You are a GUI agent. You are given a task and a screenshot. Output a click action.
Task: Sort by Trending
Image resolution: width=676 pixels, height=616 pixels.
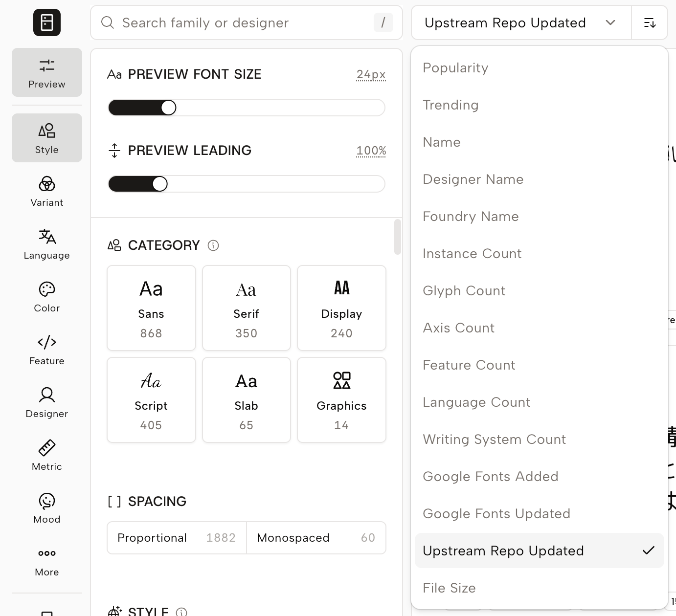[539, 105]
